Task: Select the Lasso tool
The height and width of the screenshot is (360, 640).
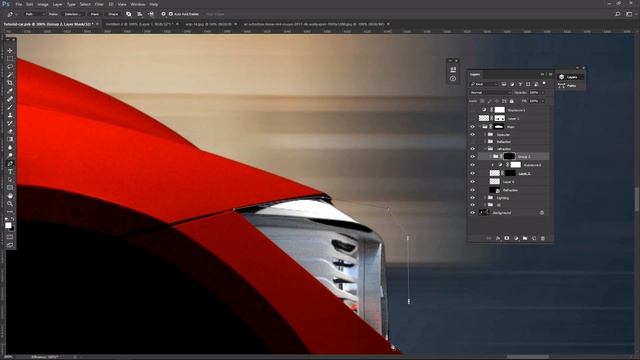Action: pos(10,67)
